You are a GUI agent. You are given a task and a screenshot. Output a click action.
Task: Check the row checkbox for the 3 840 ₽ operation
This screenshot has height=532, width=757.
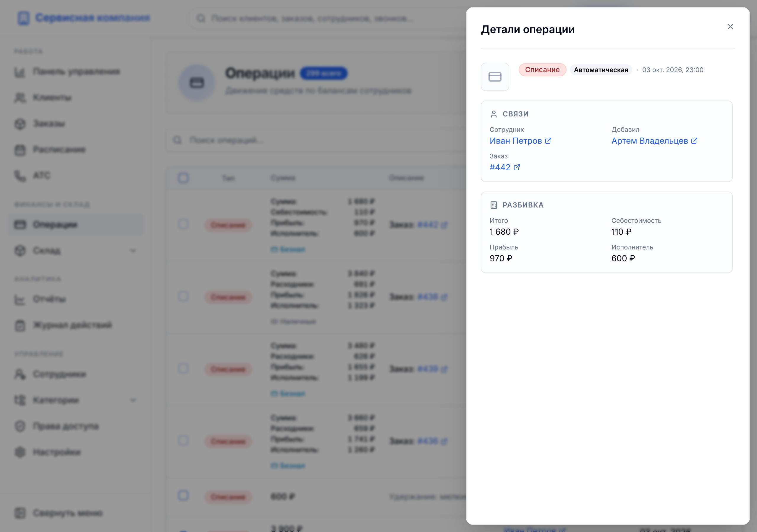(x=183, y=296)
